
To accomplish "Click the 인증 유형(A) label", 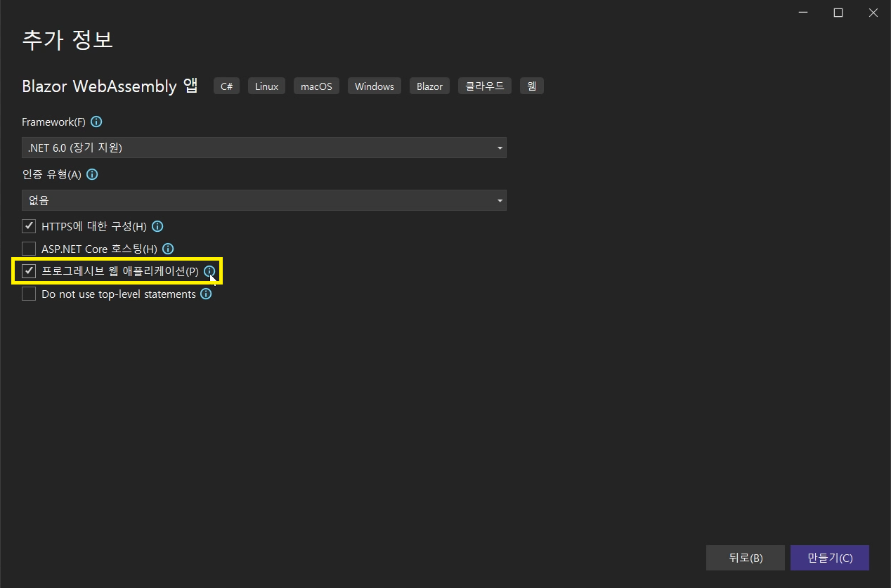I will pos(51,174).
